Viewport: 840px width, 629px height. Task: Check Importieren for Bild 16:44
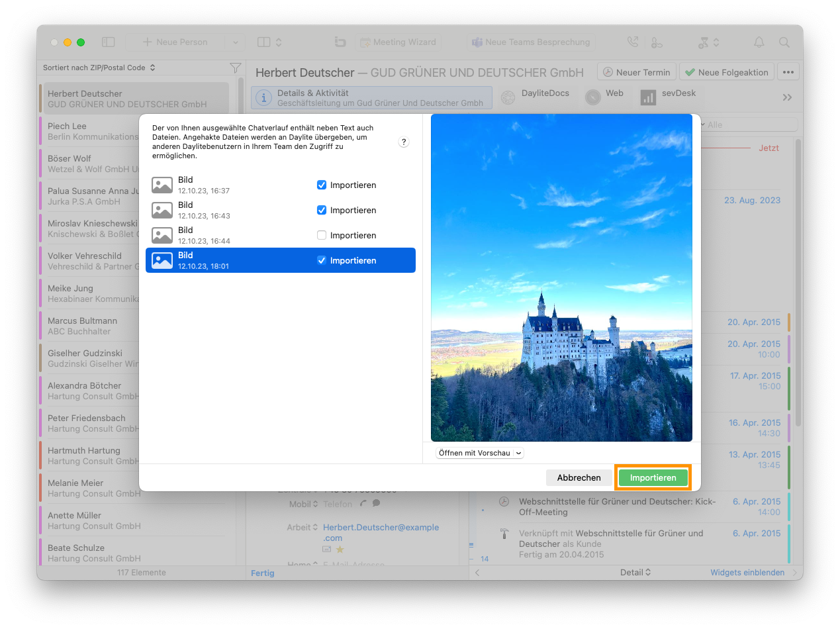(322, 236)
